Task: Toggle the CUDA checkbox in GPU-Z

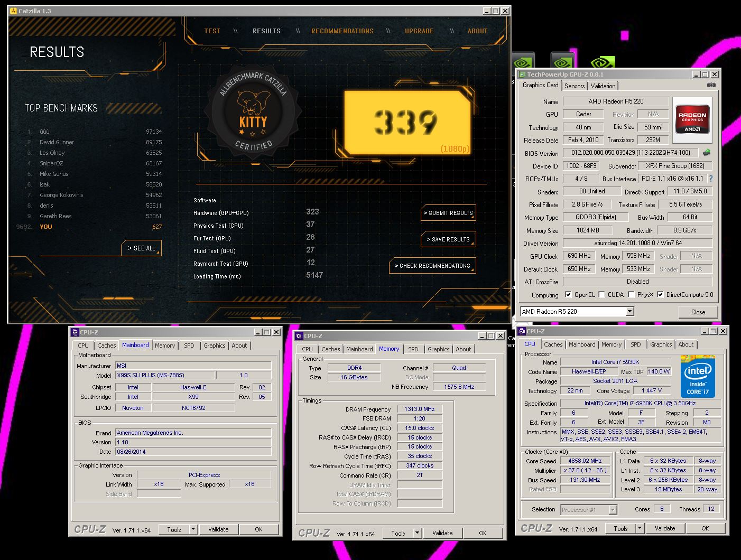Action: click(x=602, y=295)
